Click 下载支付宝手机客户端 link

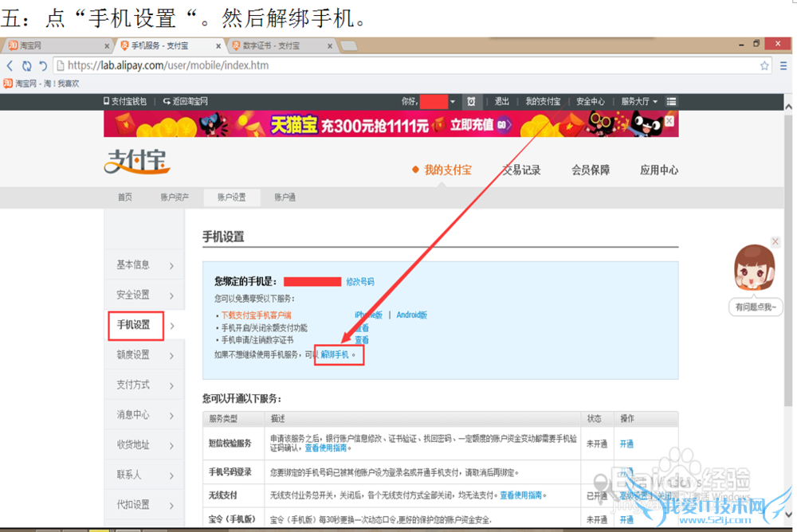[x=256, y=315]
